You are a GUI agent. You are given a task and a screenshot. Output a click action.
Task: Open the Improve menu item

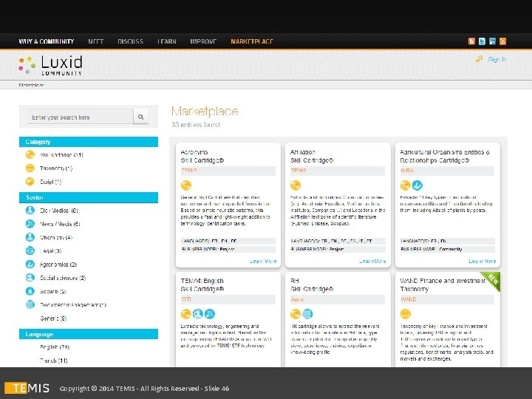203,41
